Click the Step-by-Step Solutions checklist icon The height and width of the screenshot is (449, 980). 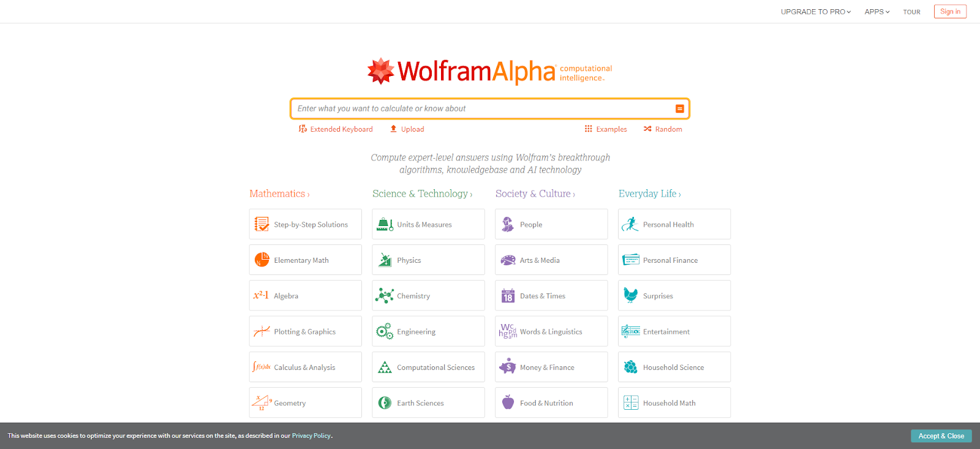(262, 224)
